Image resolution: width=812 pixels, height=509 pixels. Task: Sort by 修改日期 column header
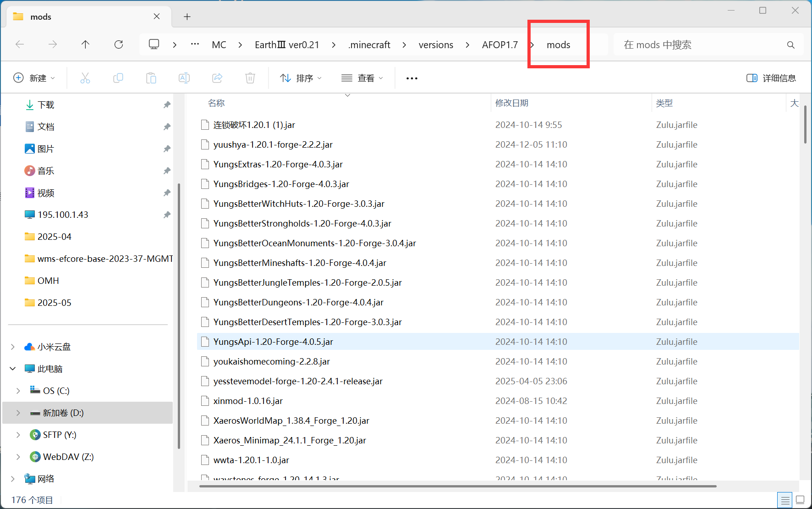coord(512,103)
